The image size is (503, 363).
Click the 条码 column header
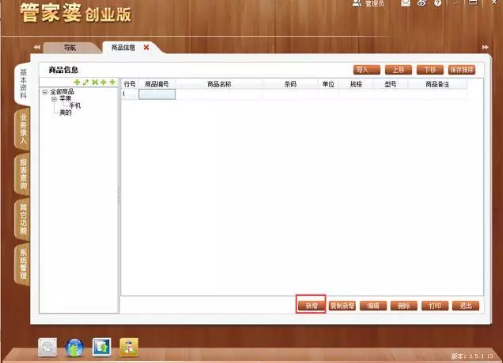290,84
